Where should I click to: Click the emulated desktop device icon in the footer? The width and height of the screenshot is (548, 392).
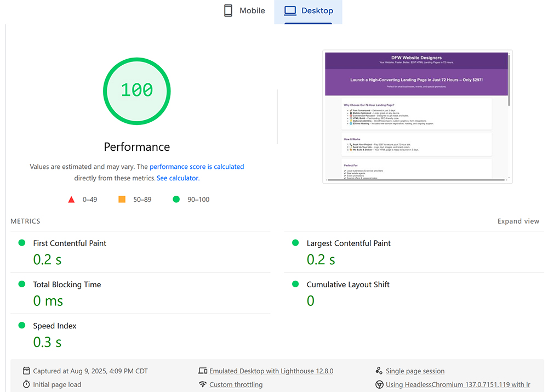[203, 371]
